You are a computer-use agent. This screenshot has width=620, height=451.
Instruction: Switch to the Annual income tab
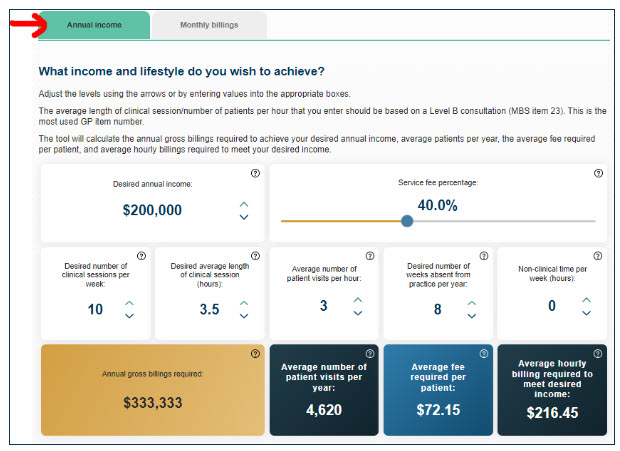coord(94,25)
